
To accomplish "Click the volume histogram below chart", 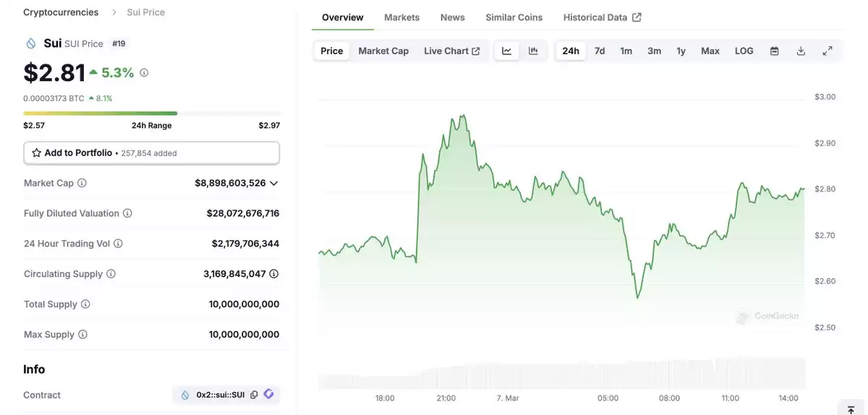I will tap(561, 374).
